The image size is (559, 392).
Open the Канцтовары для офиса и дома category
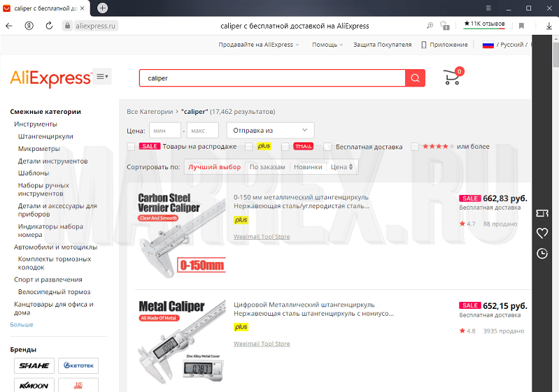[x=53, y=308]
